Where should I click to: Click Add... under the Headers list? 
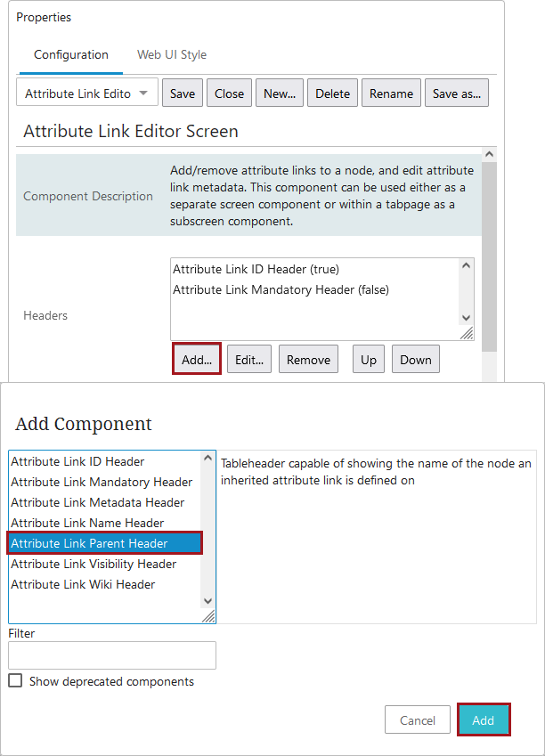(196, 359)
